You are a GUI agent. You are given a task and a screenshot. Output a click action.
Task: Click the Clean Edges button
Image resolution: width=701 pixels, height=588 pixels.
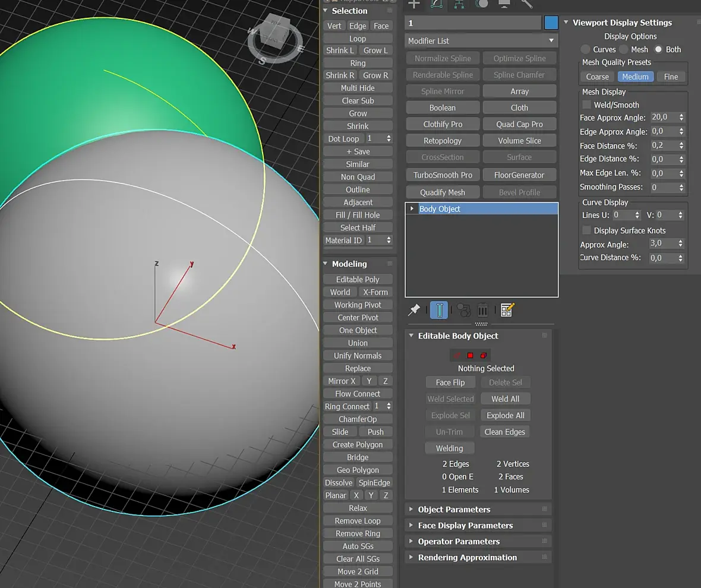click(x=505, y=432)
